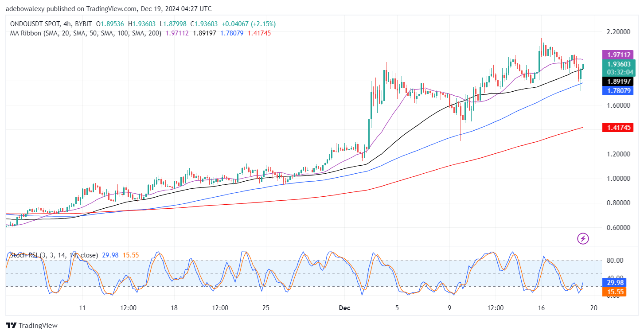The height and width of the screenshot is (335, 644).
Task: Click the 5 date label on time axis
Action: pos(397,308)
